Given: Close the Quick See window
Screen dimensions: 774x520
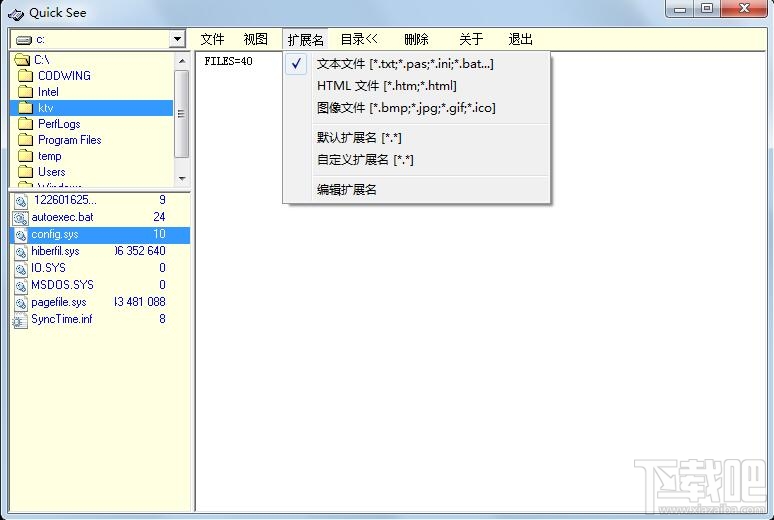Looking at the screenshot, I should 745,8.
